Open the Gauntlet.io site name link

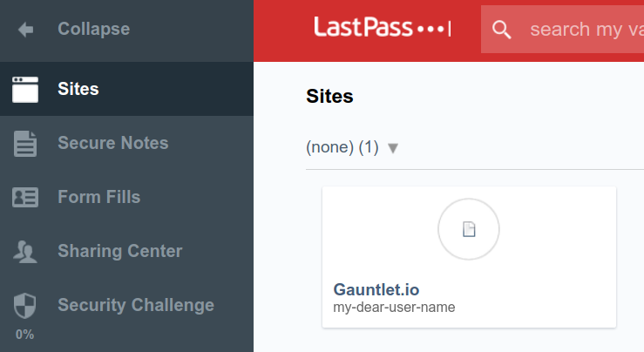(x=376, y=289)
